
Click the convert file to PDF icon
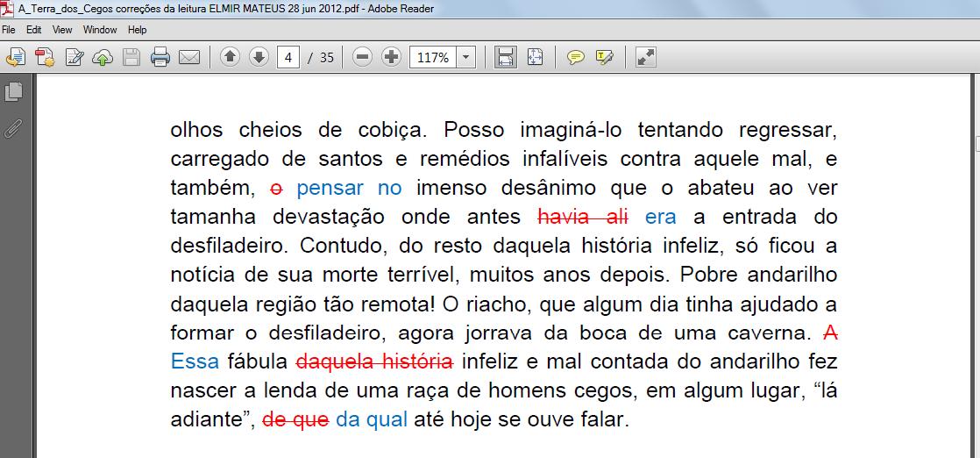coord(16,58)
